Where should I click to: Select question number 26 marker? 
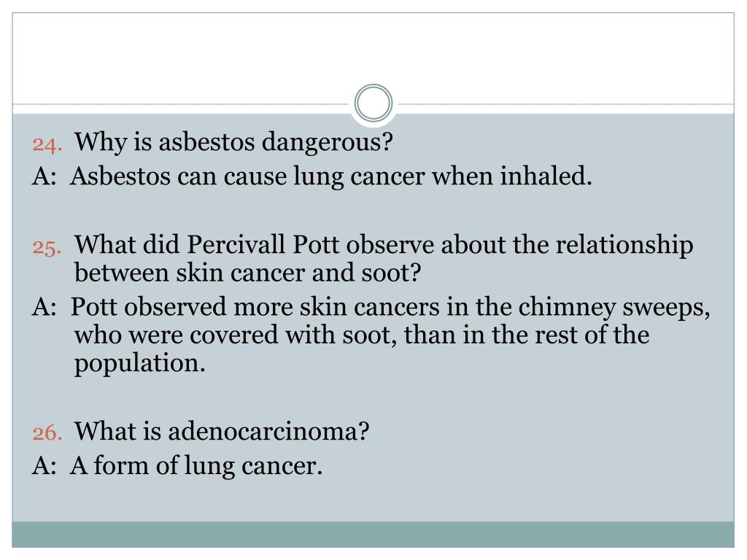coord(47,433)
